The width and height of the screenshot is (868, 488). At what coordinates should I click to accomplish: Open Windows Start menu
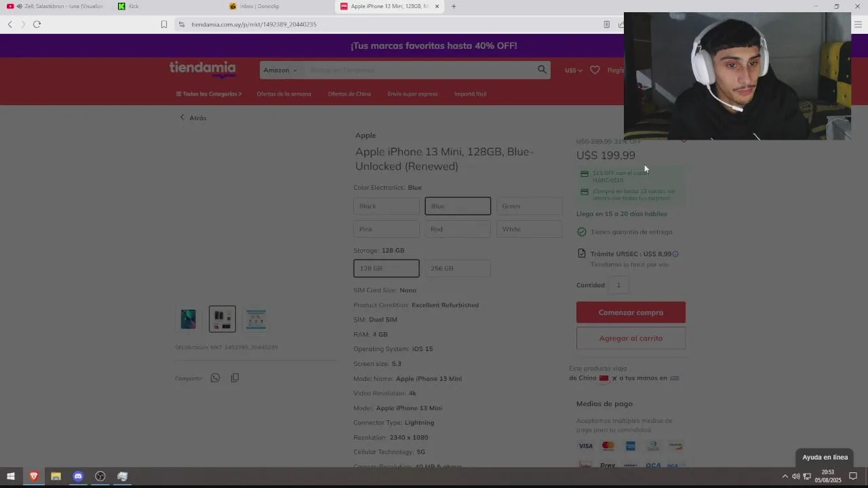(10, 476)
